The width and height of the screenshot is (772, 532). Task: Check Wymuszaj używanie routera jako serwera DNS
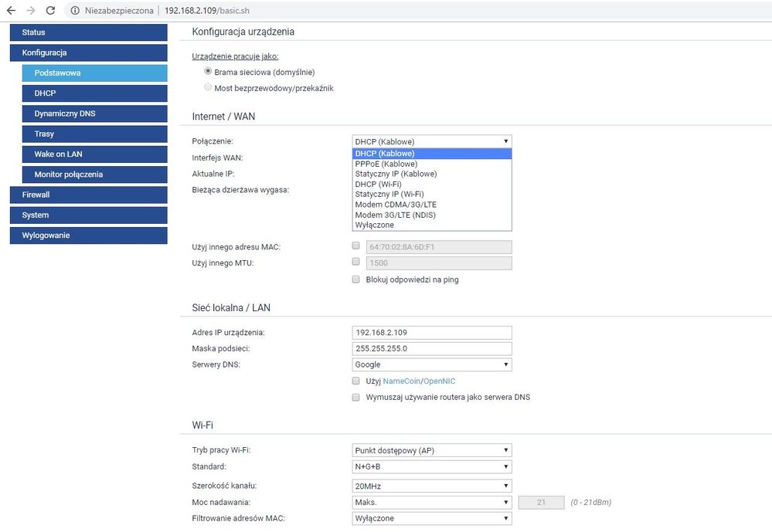(356, 397)
